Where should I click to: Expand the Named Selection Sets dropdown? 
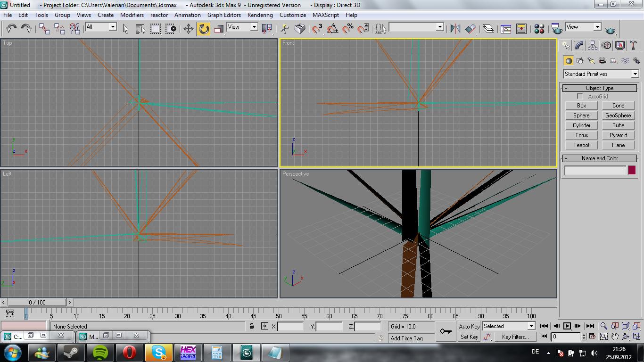(x=440, y=27)
